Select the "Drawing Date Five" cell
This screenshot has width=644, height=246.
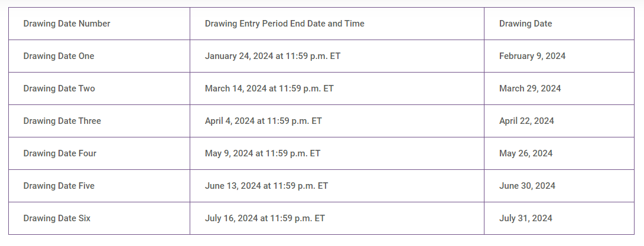tap(58, 186)
